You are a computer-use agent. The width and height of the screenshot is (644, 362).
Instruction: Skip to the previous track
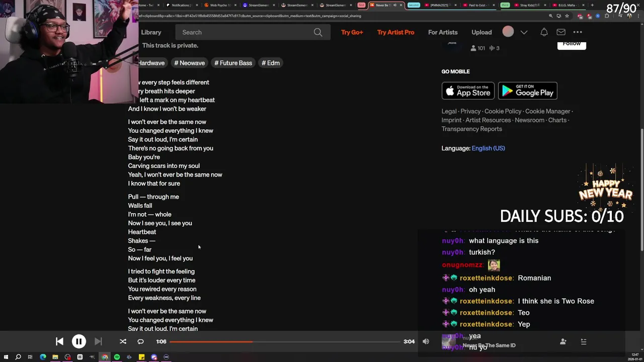[59, 341]
